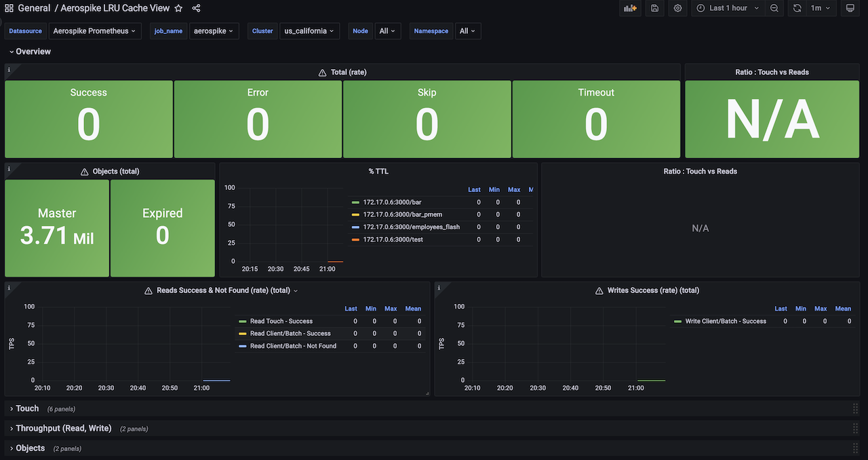Image resolution: width=868 pixels, height=460 pixels.
Task: Toggle 172.17.0.6:3000/test series in legend
Action: [393, 239]
